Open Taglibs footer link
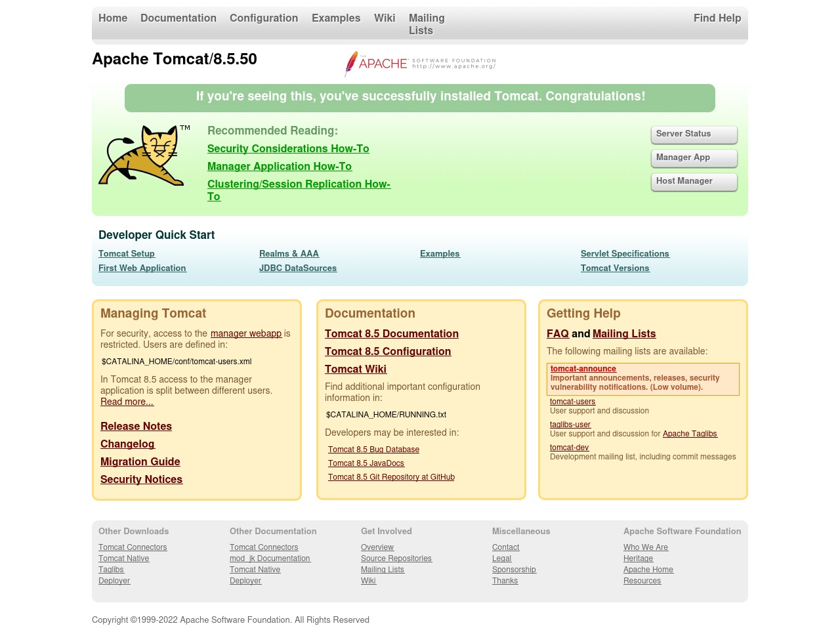Screen dimensions: 840x630 tap(111, 570)
